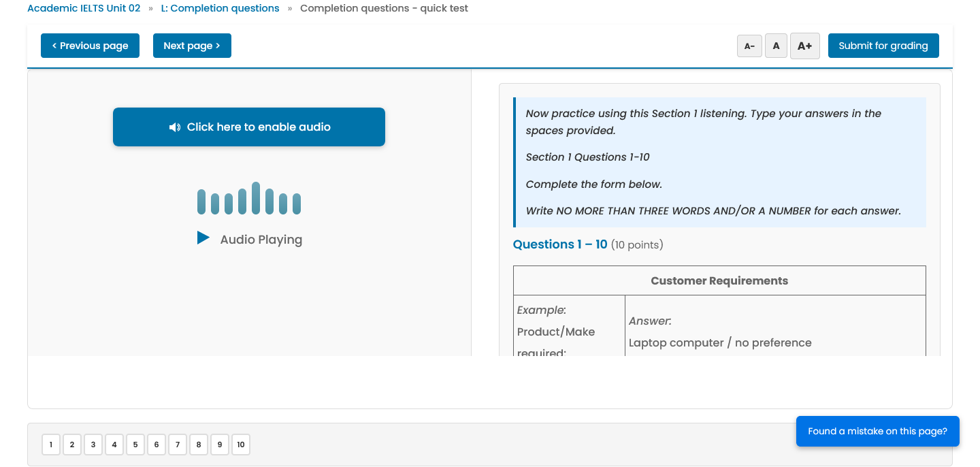Report a mistake on this page
The image size is (980, 467).
[x=877, y=431]
